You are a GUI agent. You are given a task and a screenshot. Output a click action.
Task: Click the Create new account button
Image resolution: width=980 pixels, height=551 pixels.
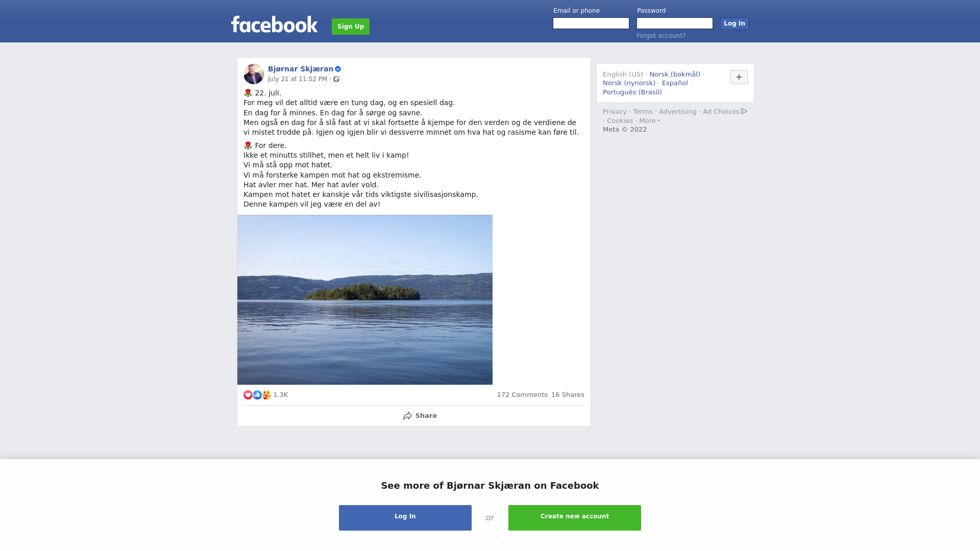coord(575,518)
